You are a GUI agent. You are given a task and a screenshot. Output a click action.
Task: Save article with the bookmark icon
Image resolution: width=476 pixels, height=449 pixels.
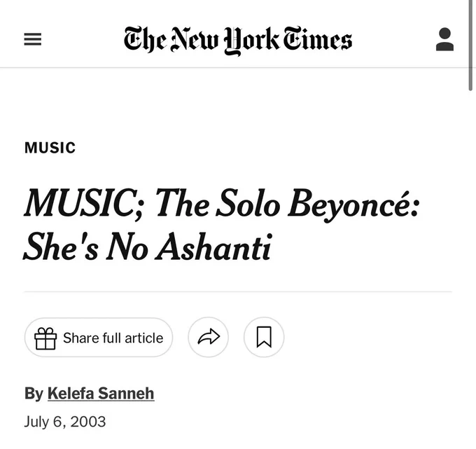pos(264,337)
